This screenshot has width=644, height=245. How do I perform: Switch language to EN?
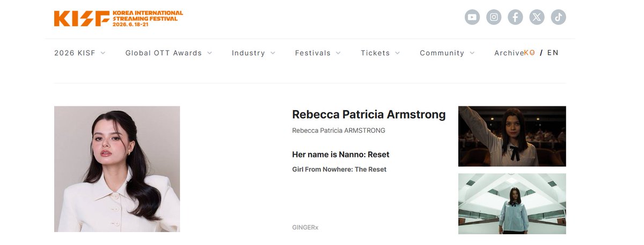click(x=553, y=53)
